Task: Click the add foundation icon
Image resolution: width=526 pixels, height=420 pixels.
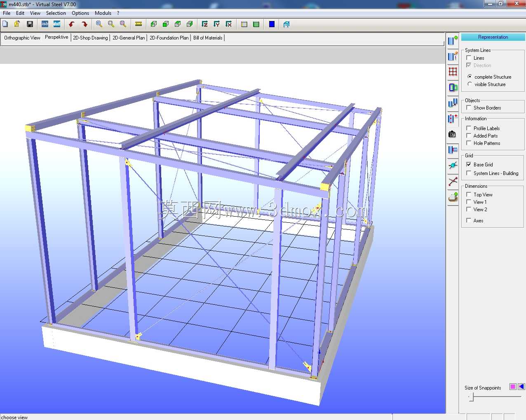Action: pyautogui.click(x=453, y=197)
